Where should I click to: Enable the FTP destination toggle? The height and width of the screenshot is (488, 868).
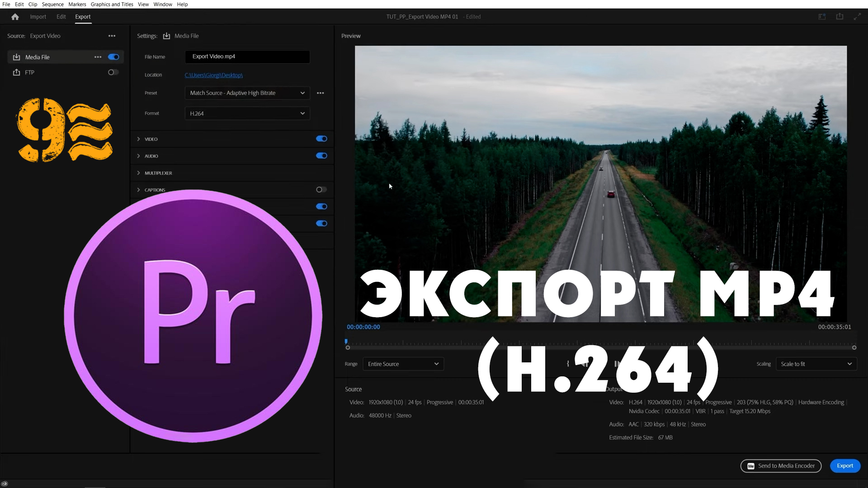tap(113, 72)
